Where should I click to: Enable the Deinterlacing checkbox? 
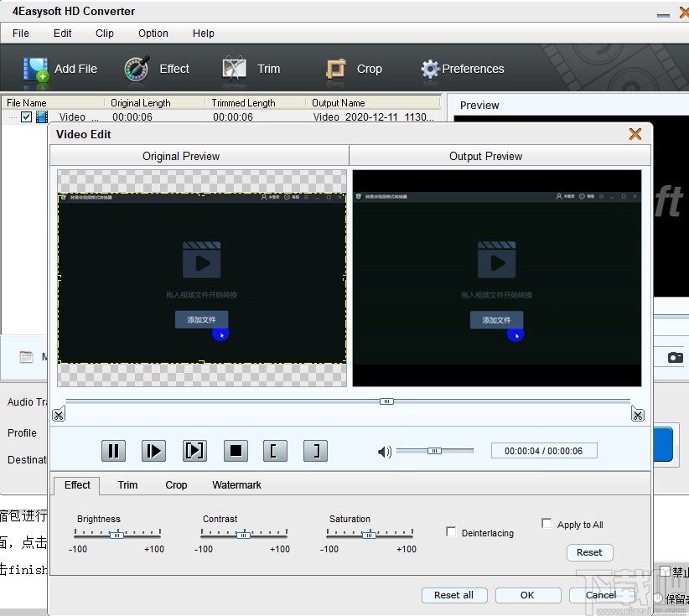[451, 531]
